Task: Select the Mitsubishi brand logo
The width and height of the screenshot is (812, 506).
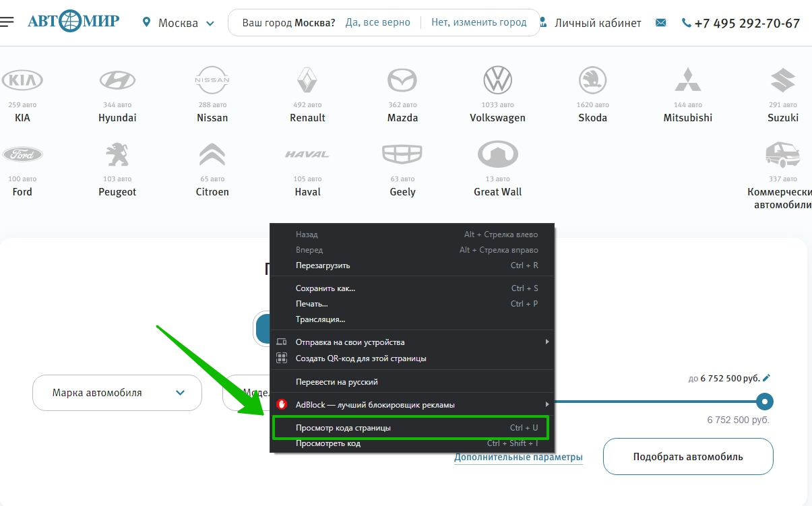Action: [x=687, y=80]
